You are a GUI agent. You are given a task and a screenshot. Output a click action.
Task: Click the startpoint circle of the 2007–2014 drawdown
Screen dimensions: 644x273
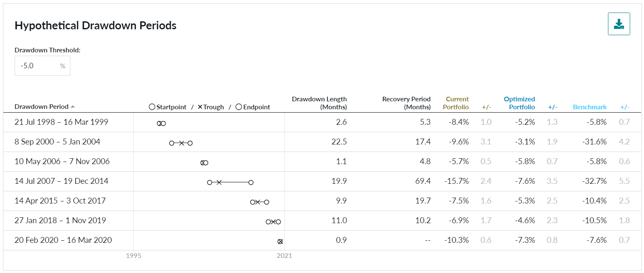point(209,183)
